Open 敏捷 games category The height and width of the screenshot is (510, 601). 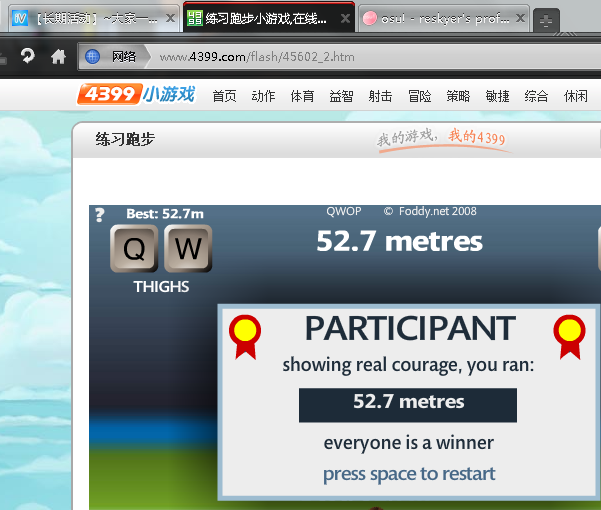[x=497, y=96]
